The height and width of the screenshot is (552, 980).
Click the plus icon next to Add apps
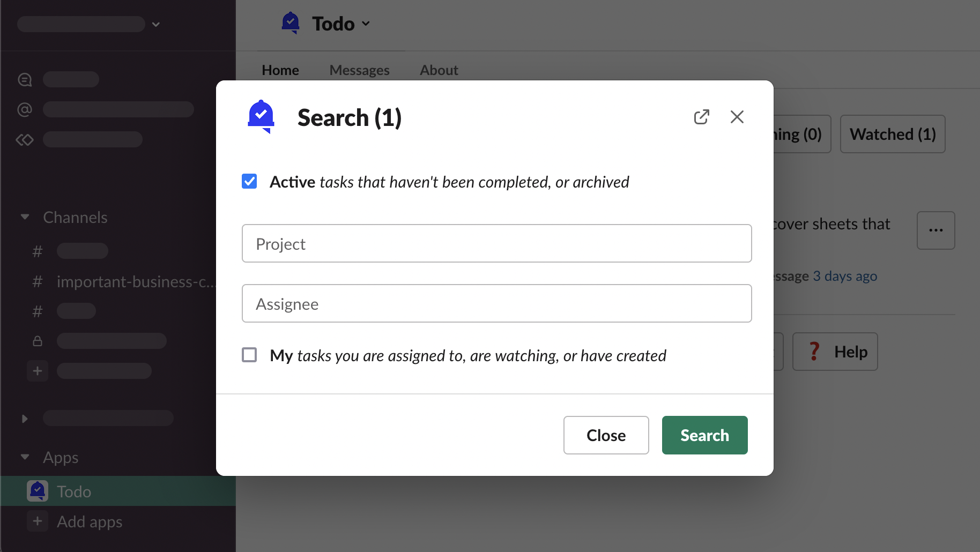pyautogui.click(x=38, y=521)
